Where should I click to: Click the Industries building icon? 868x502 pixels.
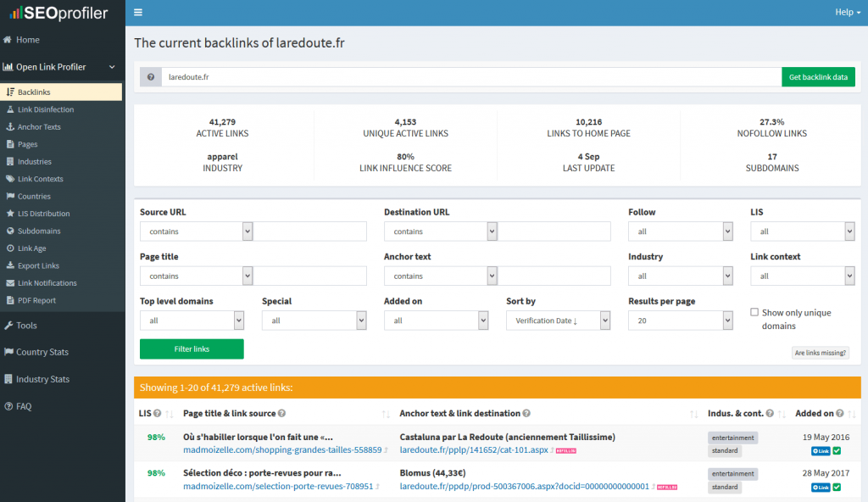tap(10, 161)
